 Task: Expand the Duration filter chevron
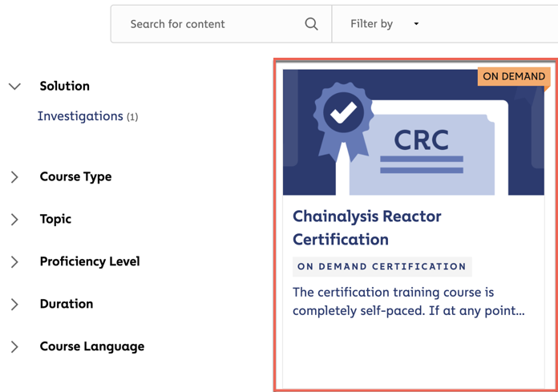[x=14, y=304]
